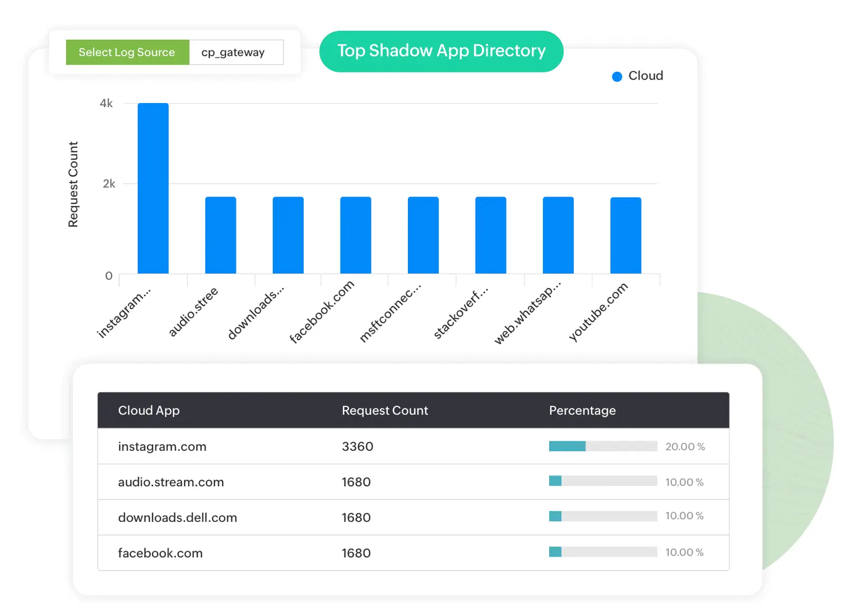Click the 3360 request count value
The width and height of the screenshot is (845, 616).
(357, 446)
